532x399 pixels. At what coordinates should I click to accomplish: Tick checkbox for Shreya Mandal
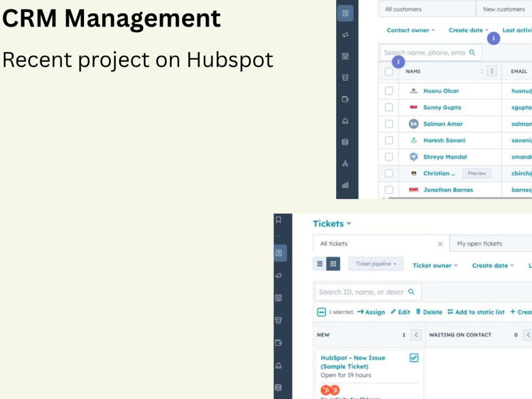[x=389, y=157]
